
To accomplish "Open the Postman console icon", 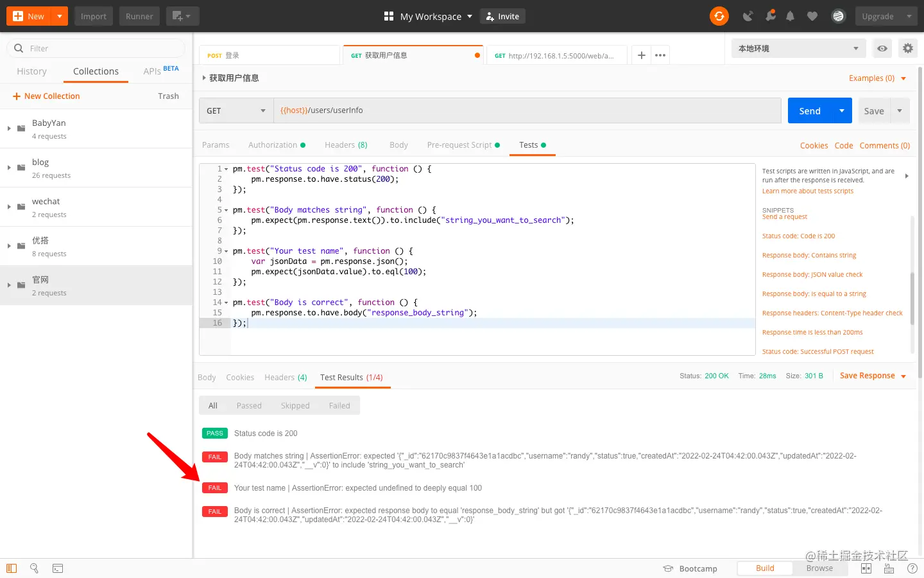I will pyautogui.click(x=58, y=568).
